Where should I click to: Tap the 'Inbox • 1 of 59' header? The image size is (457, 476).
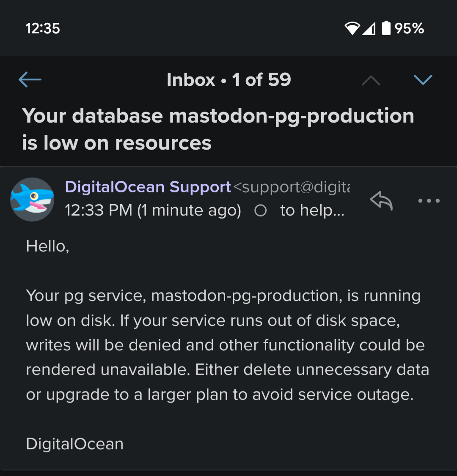coord(228,79)
